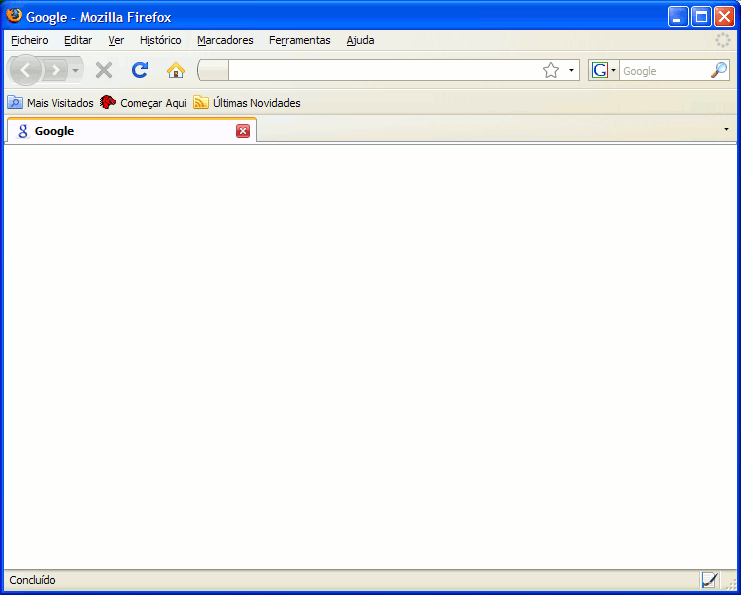
Task: Bookmark this page with the star icon
Action: coord(551,71)
